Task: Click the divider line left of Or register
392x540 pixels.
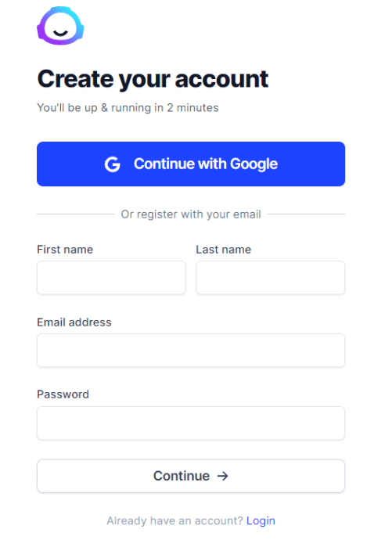Action: 76,214
